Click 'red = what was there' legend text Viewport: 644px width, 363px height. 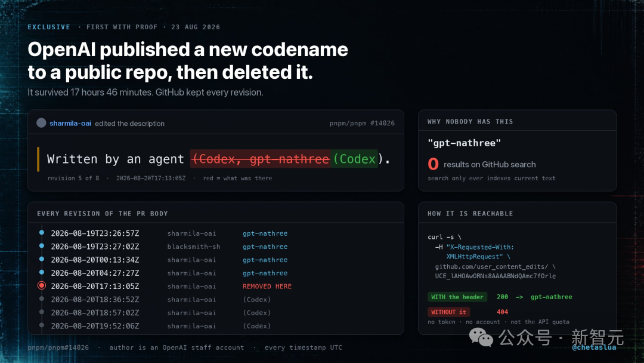(x=237, y=179)
